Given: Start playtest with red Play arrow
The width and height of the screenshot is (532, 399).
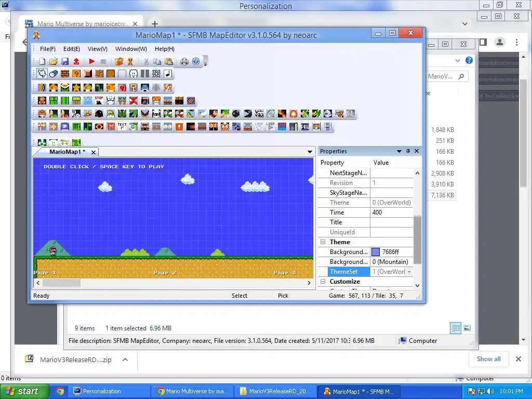Looking at the screenshot, I should click(x=91, y=61).
